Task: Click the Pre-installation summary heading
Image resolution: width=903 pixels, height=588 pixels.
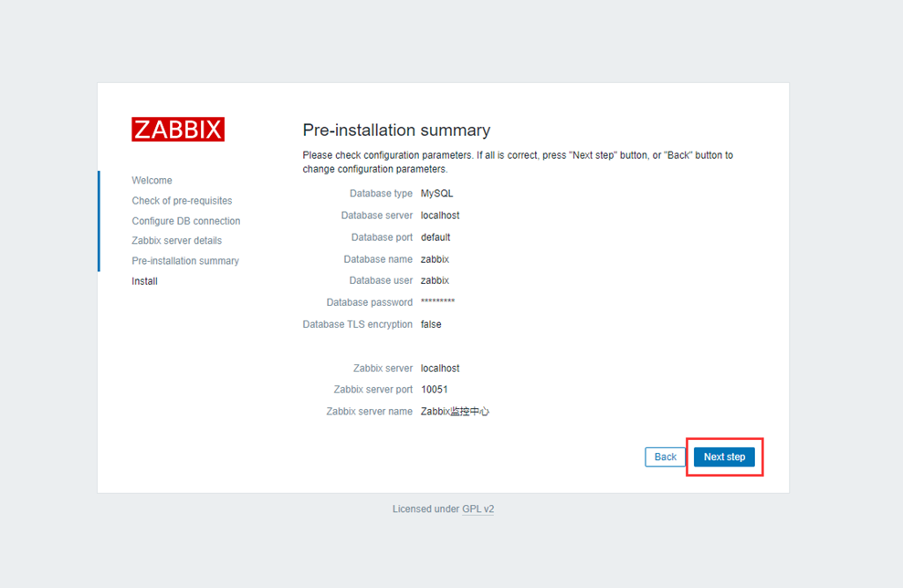Action: pyautogui.click(x=396, y=131)
